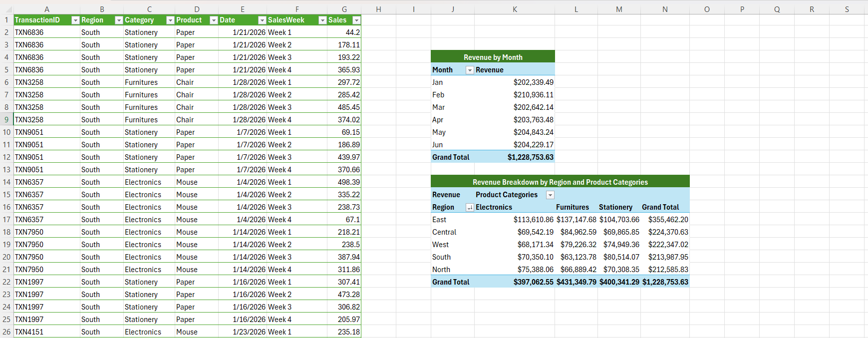
Task: Select the Jun revenue $204,229.17
Action: click(x=515, y=144)
